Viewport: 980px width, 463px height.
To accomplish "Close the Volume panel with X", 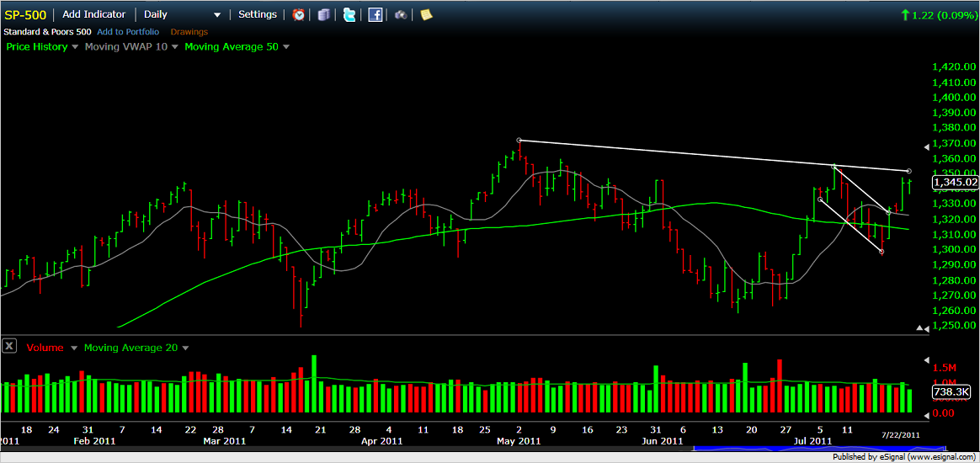I will (8, 346).
